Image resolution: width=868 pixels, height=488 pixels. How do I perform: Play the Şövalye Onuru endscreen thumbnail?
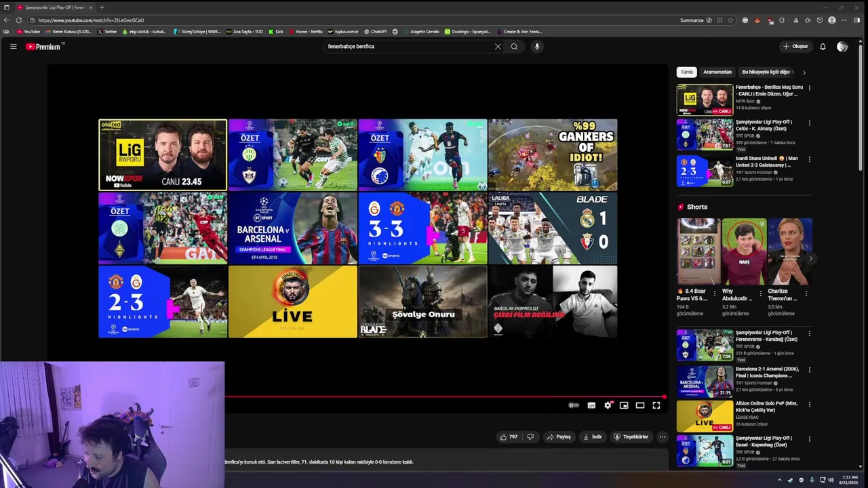[x=422, y=302]
